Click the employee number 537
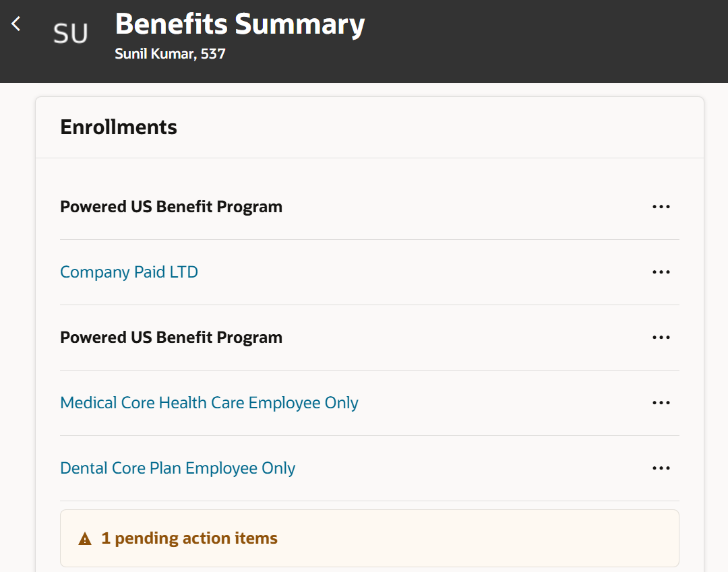This screenshot has height=572, width=728. [x=213, y=54]
